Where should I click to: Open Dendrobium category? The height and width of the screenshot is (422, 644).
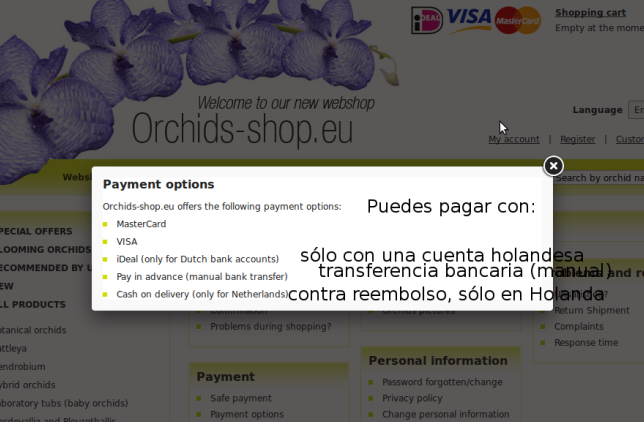click(23, 367)
